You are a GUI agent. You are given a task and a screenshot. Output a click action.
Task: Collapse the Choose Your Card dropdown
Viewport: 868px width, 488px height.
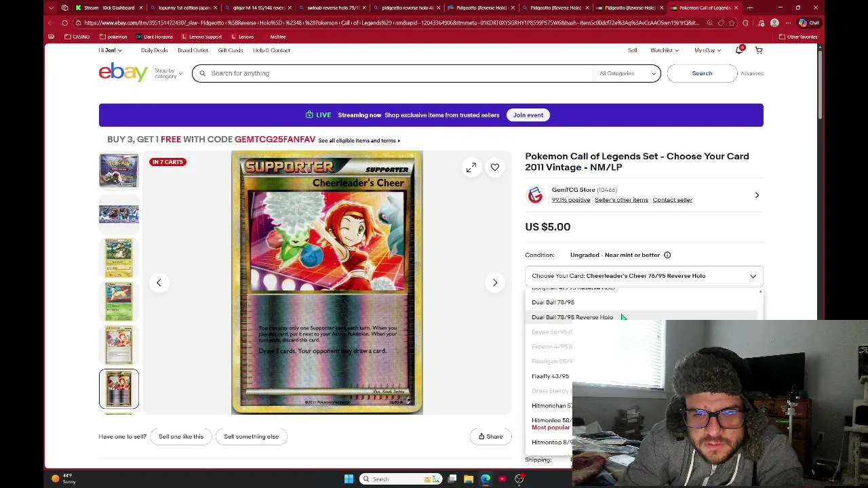pos(644,276)
